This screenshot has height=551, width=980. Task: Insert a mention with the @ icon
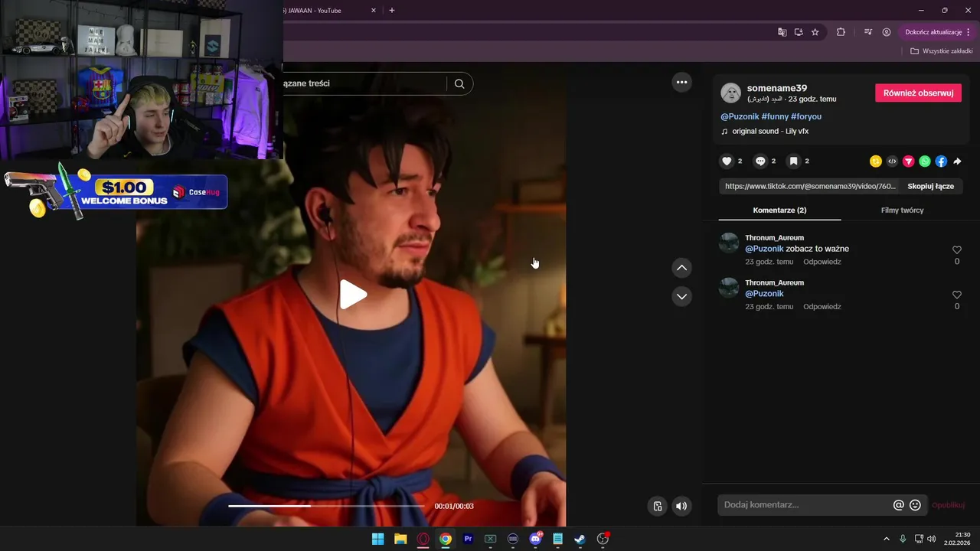899,505
